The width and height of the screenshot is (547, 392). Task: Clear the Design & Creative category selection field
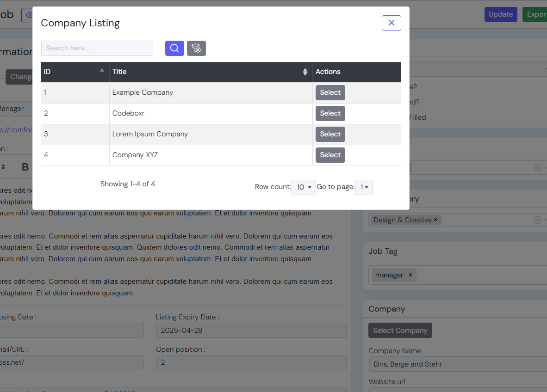[537, 220]
